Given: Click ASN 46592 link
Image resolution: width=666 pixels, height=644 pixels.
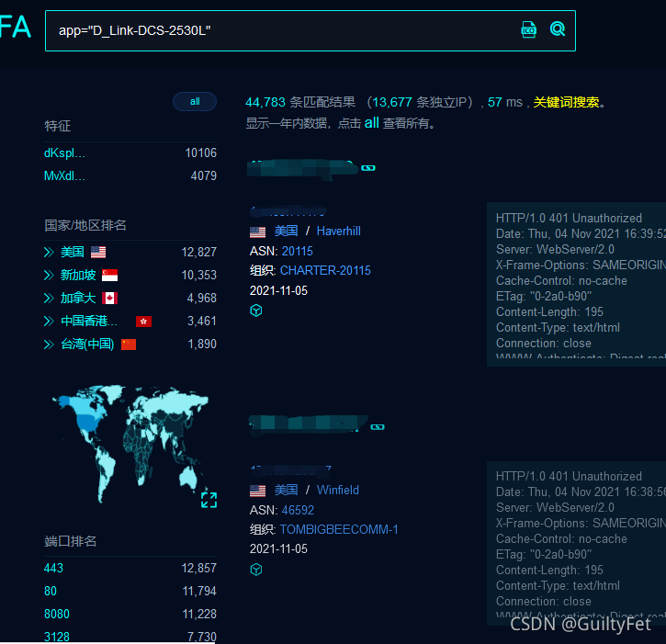Looking at the screenshot, I should [x=298, y=510].
